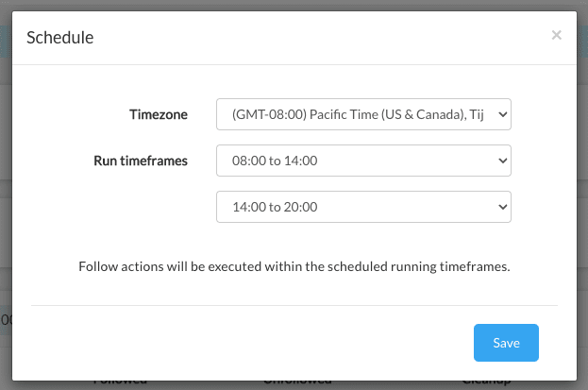Click the chevron arrow on Timezone select
This screenshot has width=588, height=390.
pos(502,114)
